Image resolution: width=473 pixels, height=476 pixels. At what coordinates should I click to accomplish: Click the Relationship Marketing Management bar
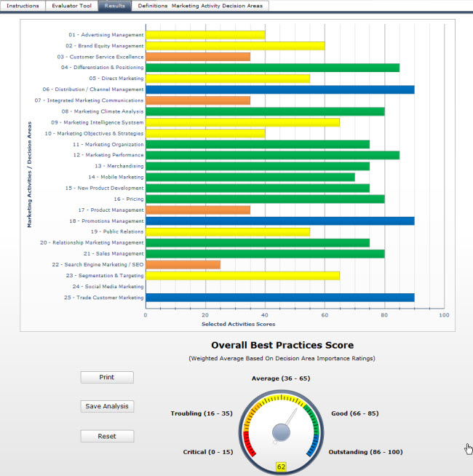258,243
